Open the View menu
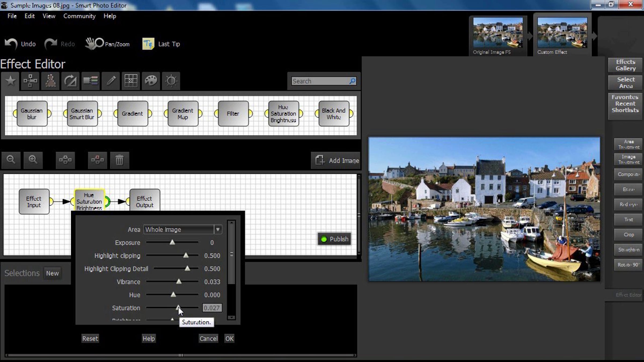This screenshot has width=644, height=362. (49, 16)
